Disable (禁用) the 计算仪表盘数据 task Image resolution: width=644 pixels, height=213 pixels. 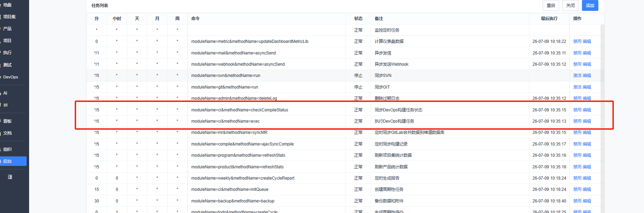(x=577, y=41)
